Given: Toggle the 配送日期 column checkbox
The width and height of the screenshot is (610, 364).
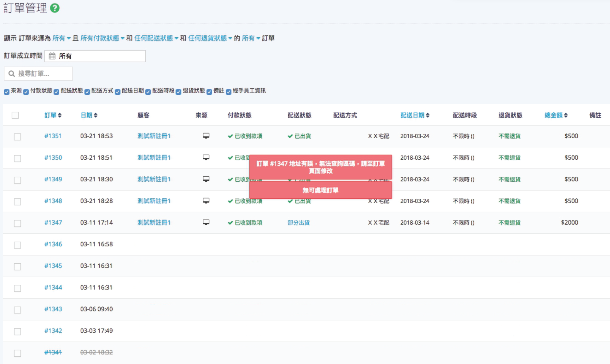Looking at the screenshot, I should coord(118,92).
